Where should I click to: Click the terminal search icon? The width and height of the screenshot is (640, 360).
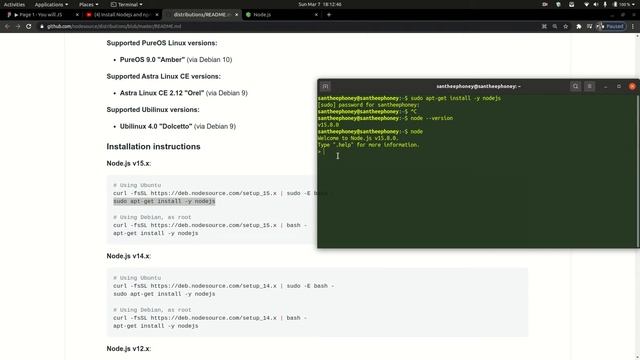point(576,86)
